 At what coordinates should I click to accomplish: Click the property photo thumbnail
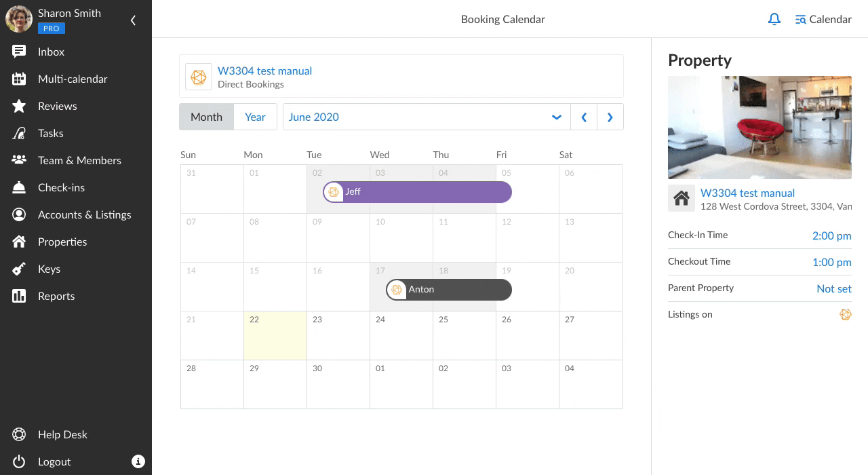tap(759, 128)
